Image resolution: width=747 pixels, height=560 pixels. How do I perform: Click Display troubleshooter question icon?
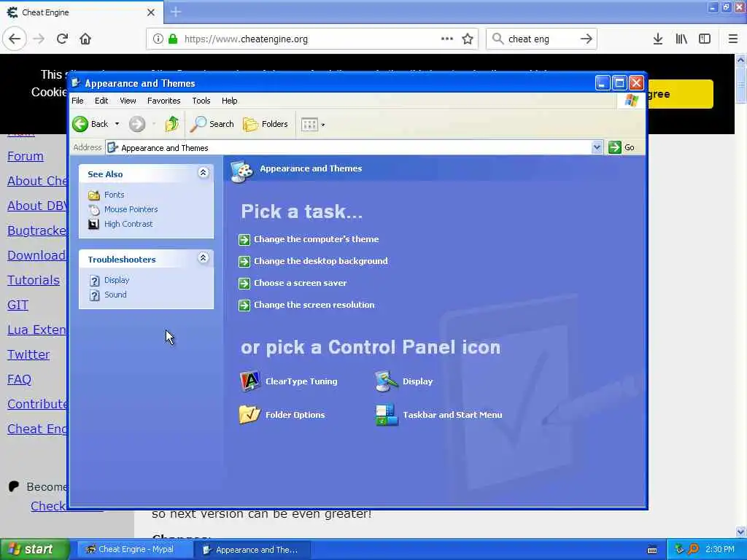coord(94,281)
